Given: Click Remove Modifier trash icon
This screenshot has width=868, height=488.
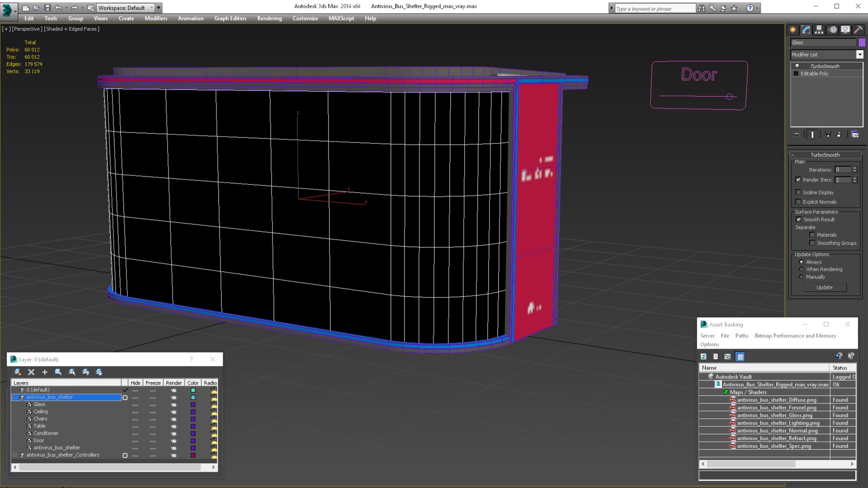Looking at the screenshot, I should click(x=839, y=135).
